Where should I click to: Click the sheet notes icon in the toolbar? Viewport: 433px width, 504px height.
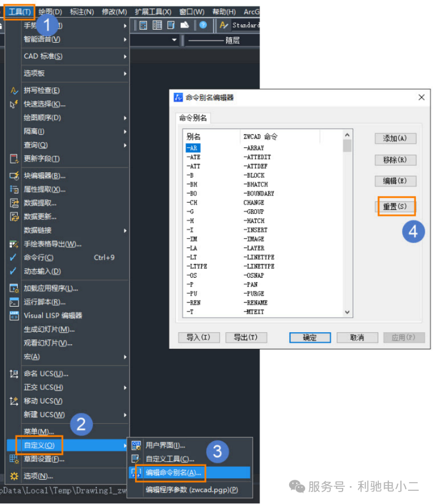[x=171, y=25]
